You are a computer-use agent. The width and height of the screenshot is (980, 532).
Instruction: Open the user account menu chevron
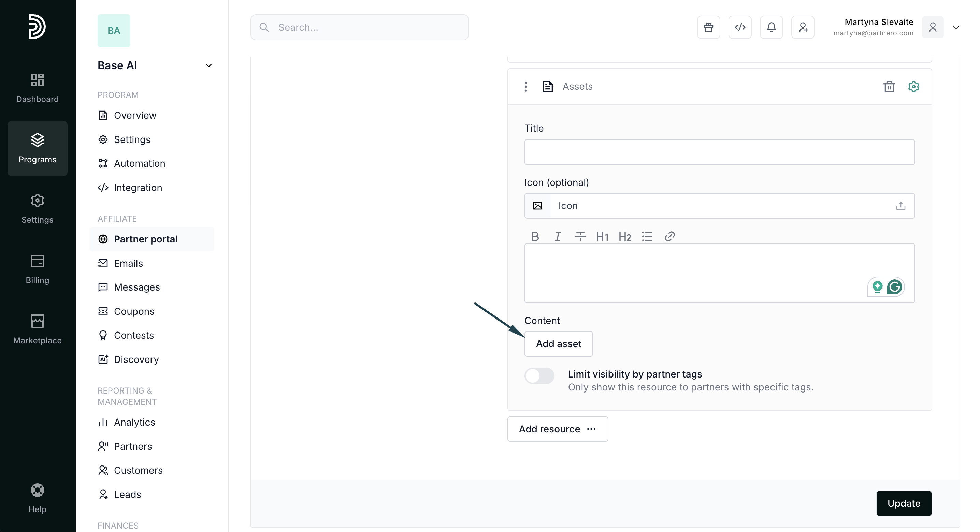[956, 27]
